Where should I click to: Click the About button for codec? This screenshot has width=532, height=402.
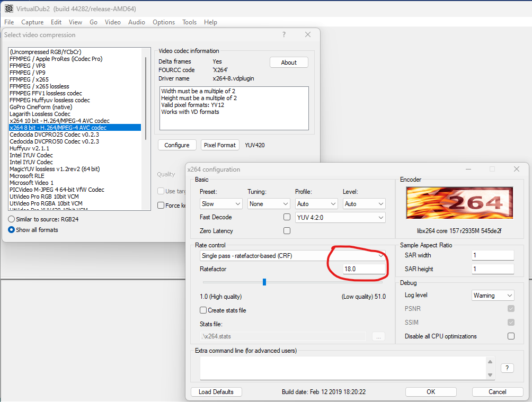(289, 62)
